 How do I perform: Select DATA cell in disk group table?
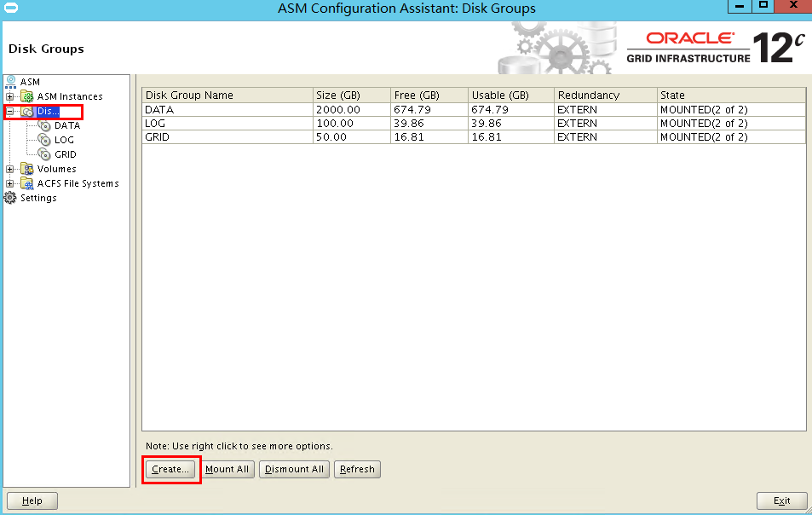[227, 110]
